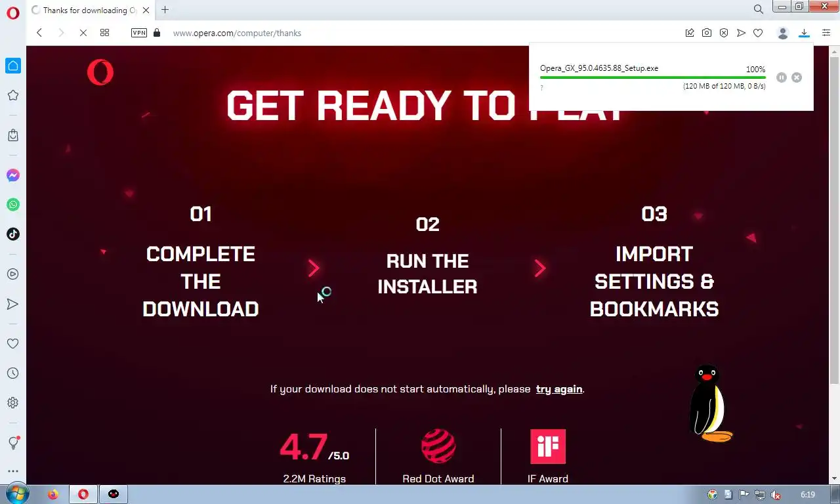The height and width of the screenshot is (504, 840).
Task: Open Facebook Messenger in the sidebar
Action: pyautogui.click(x=13, y=175)
